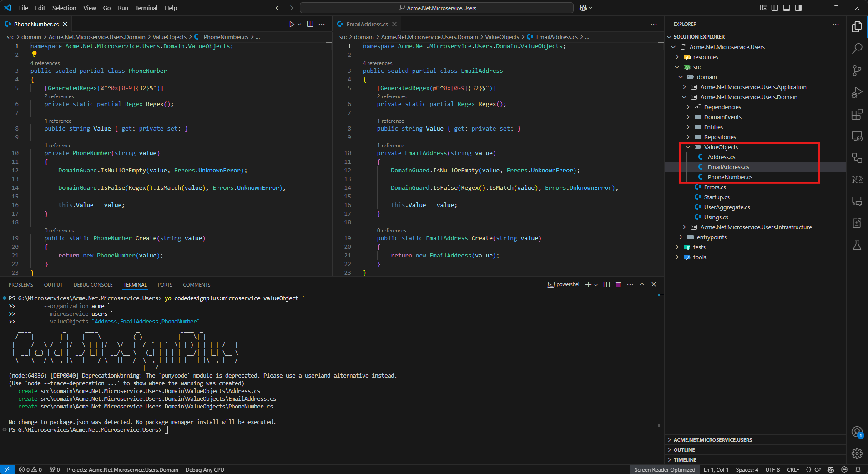Image resolution: width=868 pixels, height=474 pixels.
Task: Go forward using the navigation arrow
Action: (x=290, y=8)
